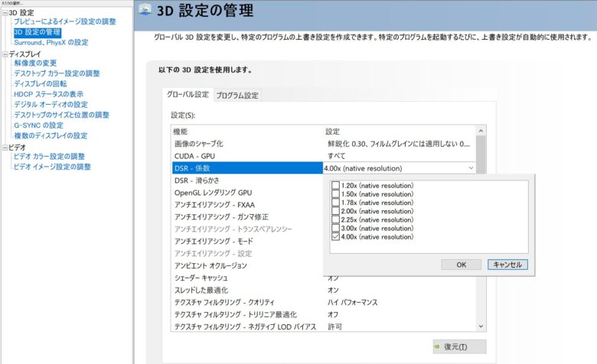The height and width of the screenshot is (364, 597).
Task: Check the 1.20x (native resolution) checkbox
Action: click(335, 185)
